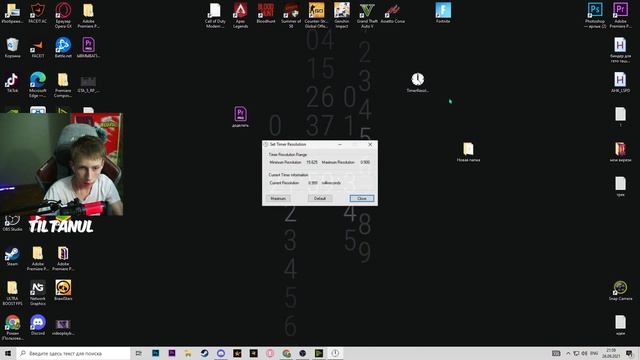Open the Summer of 58 shortcut

click(x=291, y=15)
